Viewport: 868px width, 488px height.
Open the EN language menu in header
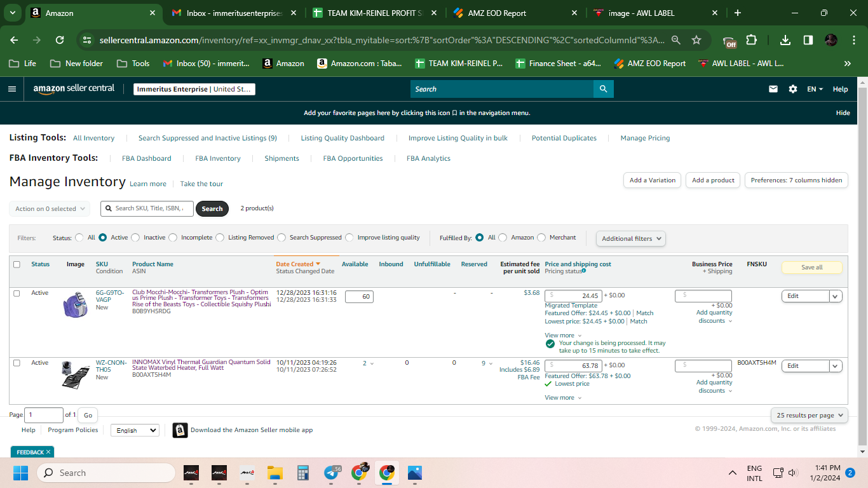pos(815,89)
